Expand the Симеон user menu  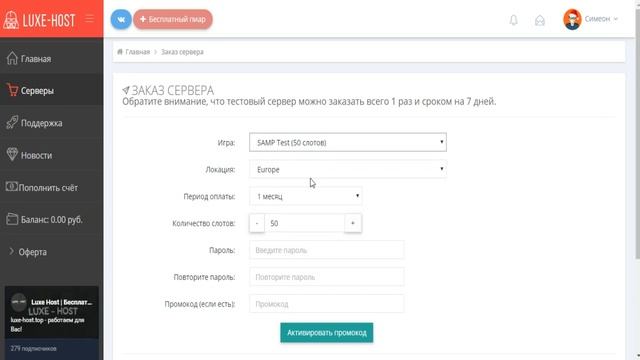coord(601,19)
